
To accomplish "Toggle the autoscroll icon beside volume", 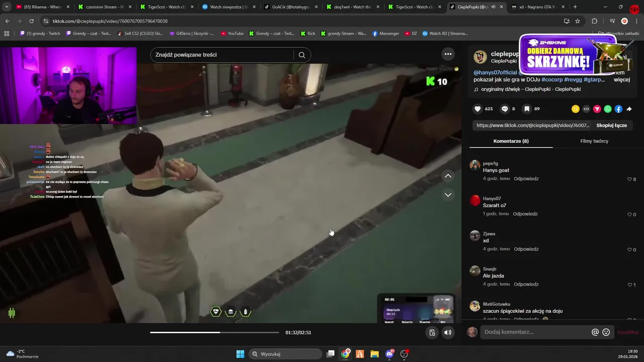I will [432, 332].
